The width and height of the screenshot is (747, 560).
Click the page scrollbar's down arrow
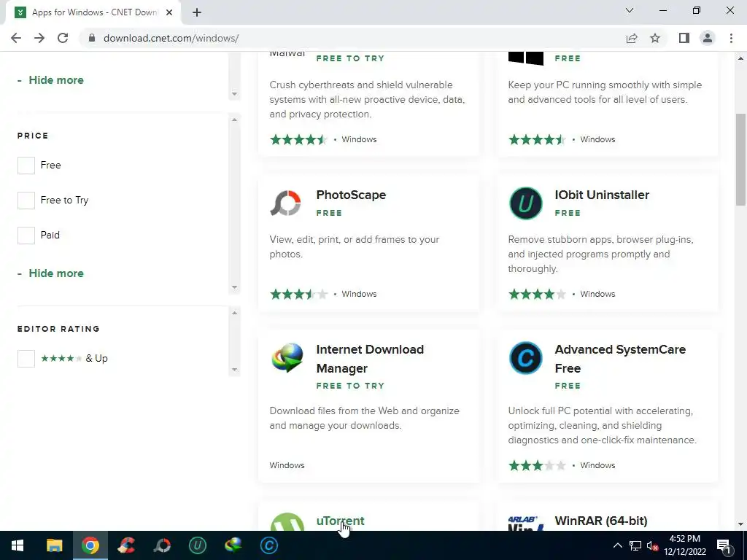pos(741,524)
